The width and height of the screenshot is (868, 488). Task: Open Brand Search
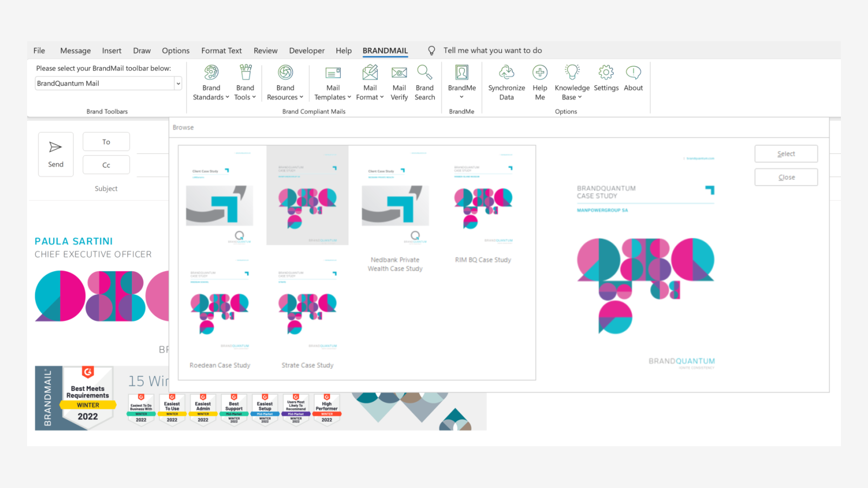[x=425, y=82]
